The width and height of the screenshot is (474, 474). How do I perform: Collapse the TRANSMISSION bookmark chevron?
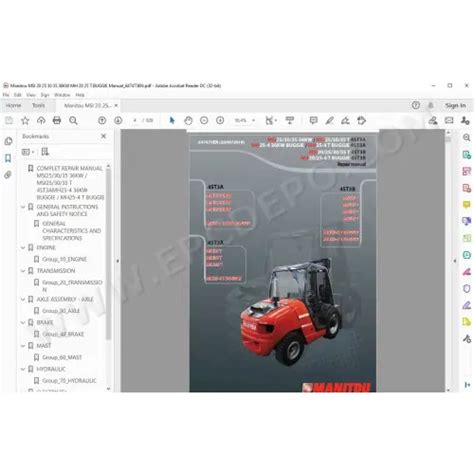(x=23, y=271)
